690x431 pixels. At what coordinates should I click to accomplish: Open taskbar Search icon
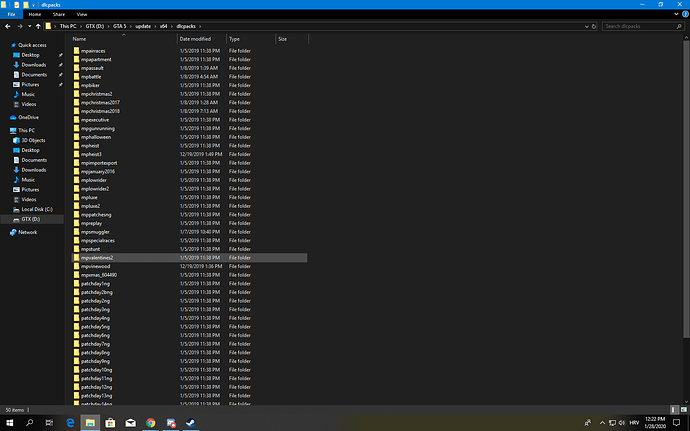(x=29, y=423)
